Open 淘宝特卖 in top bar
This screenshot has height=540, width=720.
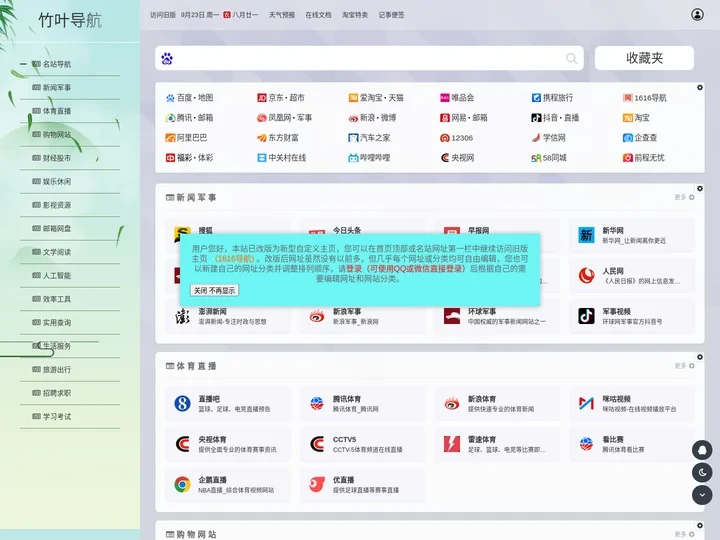(x=355, y=15)
